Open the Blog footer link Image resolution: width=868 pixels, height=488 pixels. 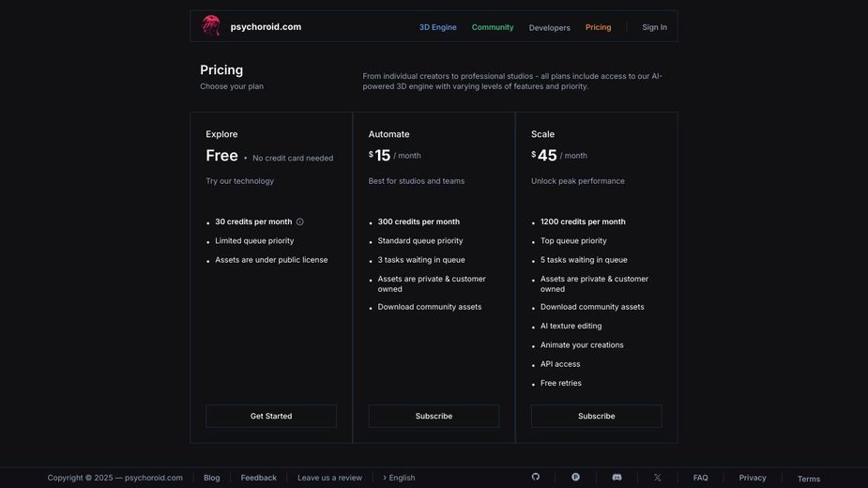(212, 478)
